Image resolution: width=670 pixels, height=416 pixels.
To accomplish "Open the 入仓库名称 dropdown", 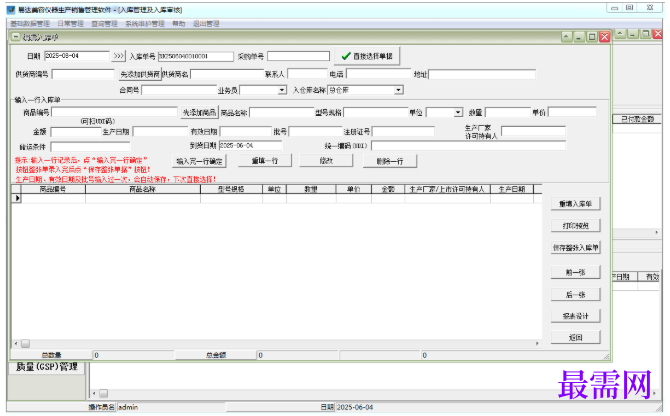I will pos(398,90).
